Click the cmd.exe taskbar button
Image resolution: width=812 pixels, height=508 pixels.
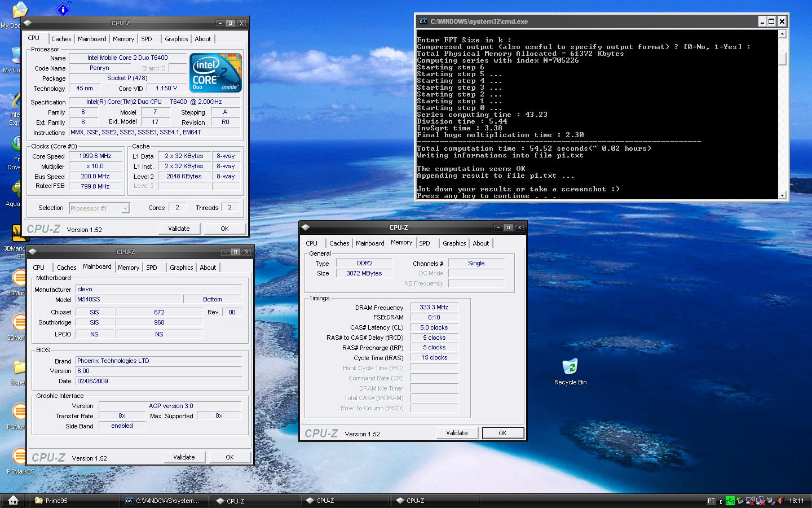click(x=165, y=501)
